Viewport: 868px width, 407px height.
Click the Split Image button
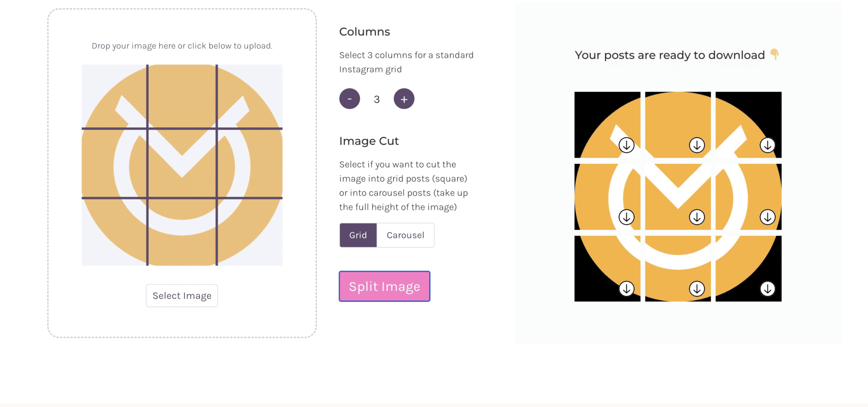pyautogui.click(x=385, y=286)
